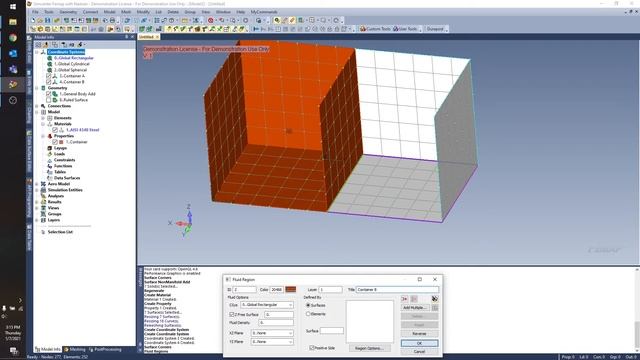Toggle checkbox for 4..Container B
Image resolution: width=640 pixels, height=360 pixels.
49,82
